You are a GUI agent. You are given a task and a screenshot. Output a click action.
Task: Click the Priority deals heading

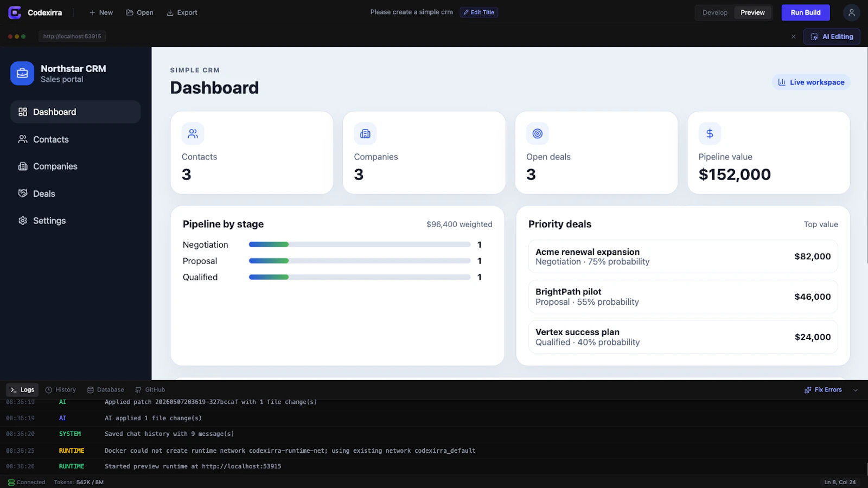(x=560, y=224)
